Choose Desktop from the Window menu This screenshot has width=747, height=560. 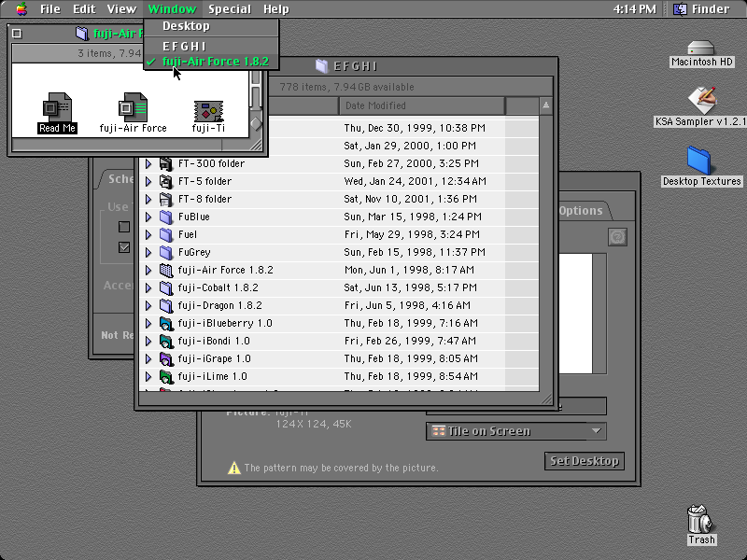pos(211,26)
